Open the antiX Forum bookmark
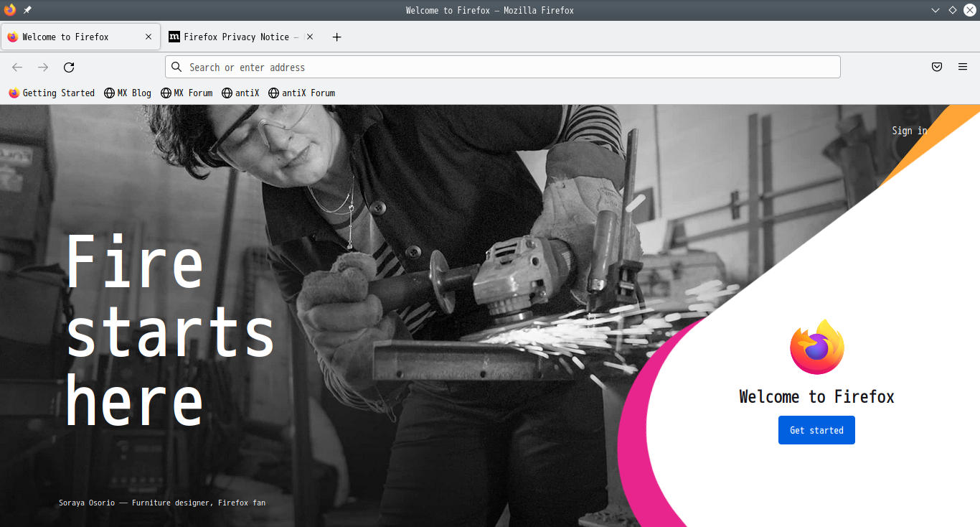The width and height of the screenshot is (980, 527). click(301, 93)
